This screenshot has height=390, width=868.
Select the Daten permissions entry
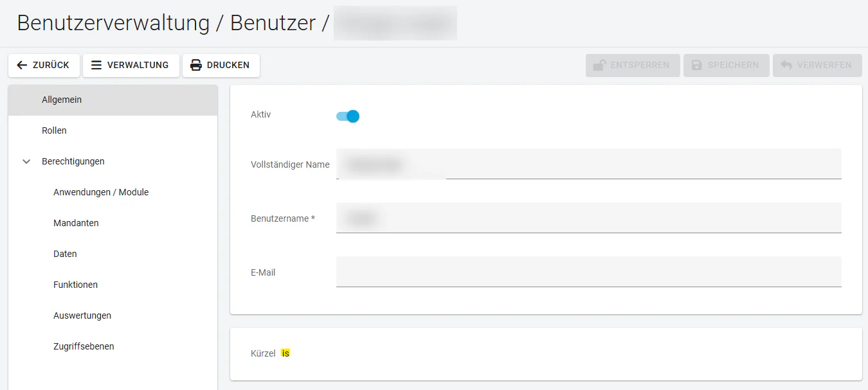click(65, 254)
